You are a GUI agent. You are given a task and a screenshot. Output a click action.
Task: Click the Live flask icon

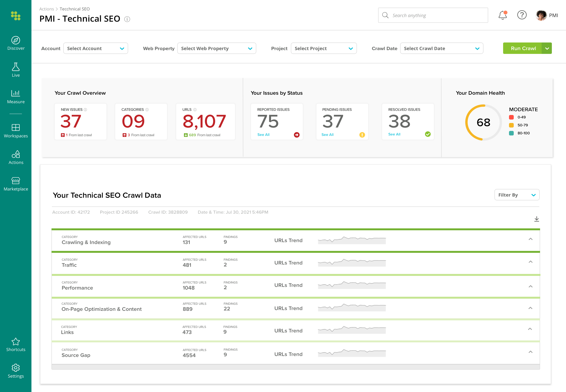tap(16, 67)
